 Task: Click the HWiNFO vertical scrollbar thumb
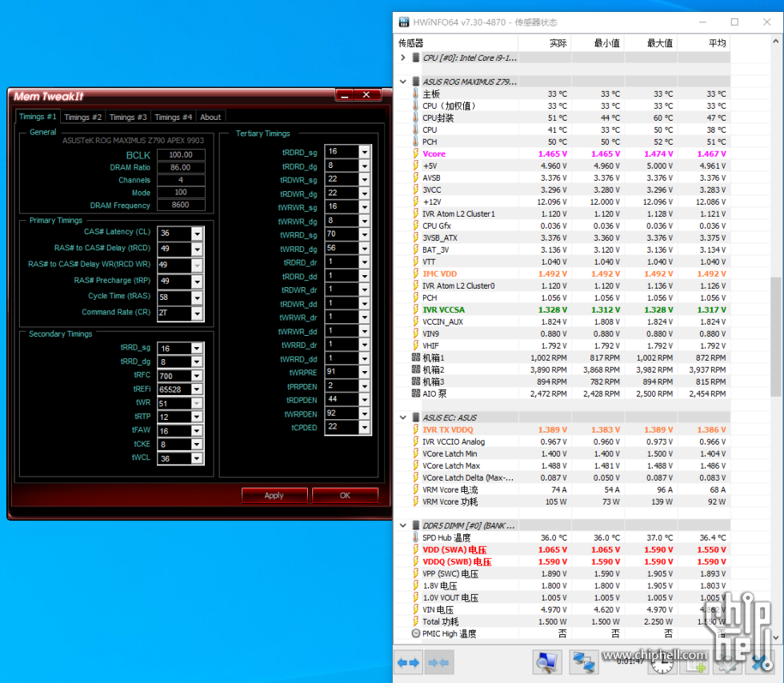775,337
